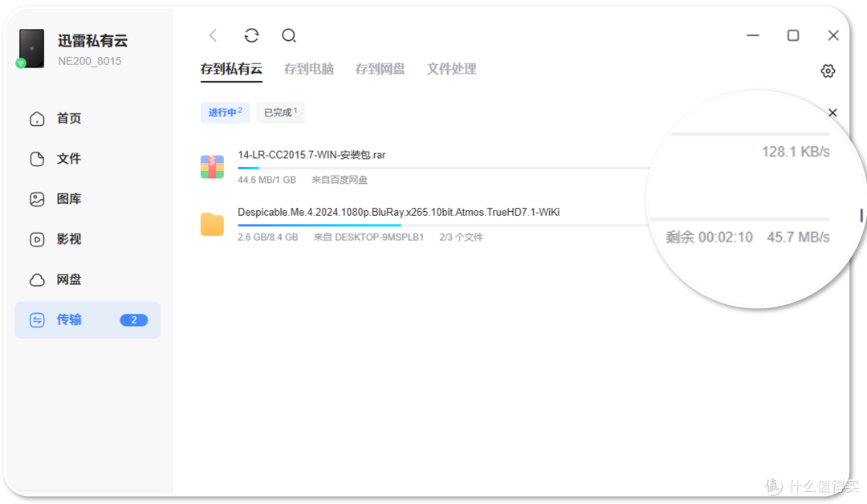Click the progress bar of Despicable.Me.4 transfer
This screenshot has height=504, width=867.
pos(444,226)
